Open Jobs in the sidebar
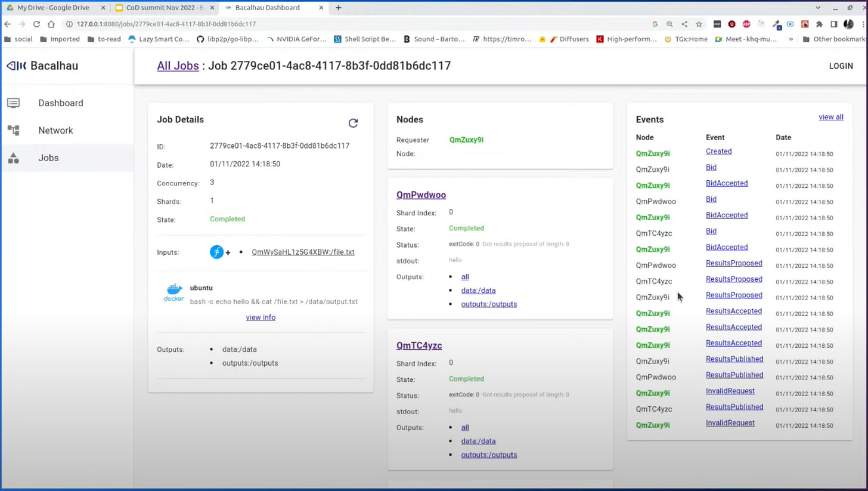The image size is (868, 491). [x=48, y=158]
